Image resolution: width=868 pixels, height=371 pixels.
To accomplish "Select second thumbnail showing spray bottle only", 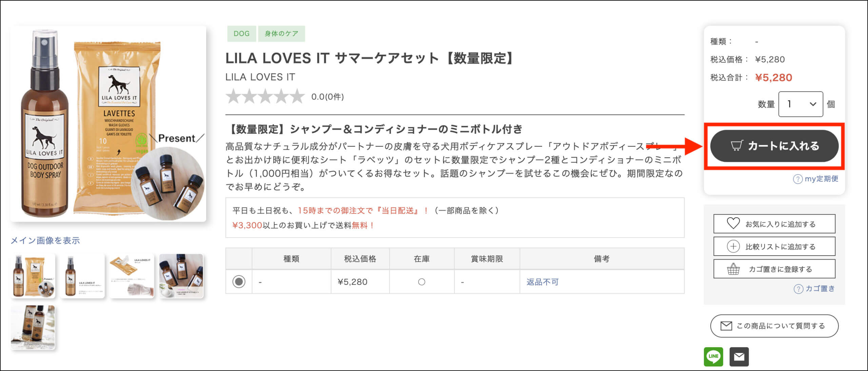I will click(82, 276).
